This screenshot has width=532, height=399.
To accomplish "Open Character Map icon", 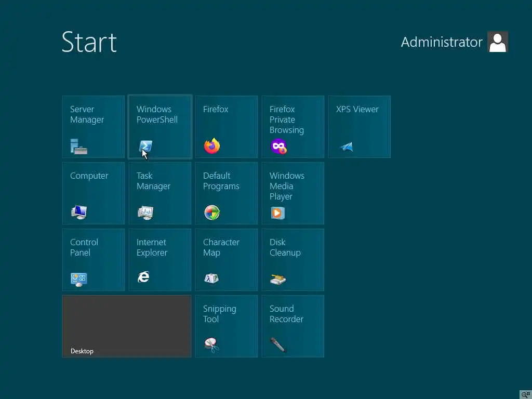I will pos(211,278).
